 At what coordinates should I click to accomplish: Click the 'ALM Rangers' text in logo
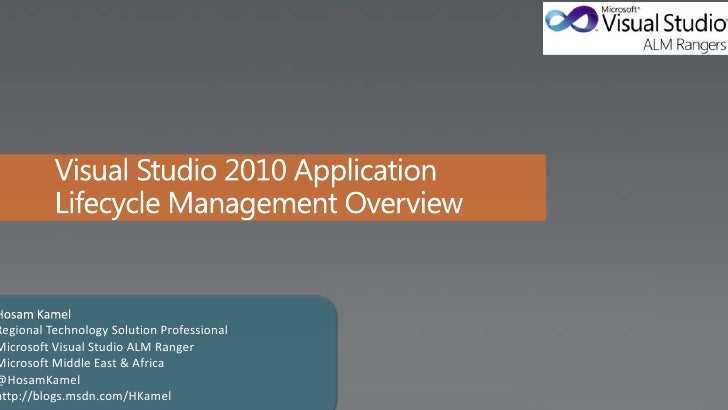pos(684,45)
